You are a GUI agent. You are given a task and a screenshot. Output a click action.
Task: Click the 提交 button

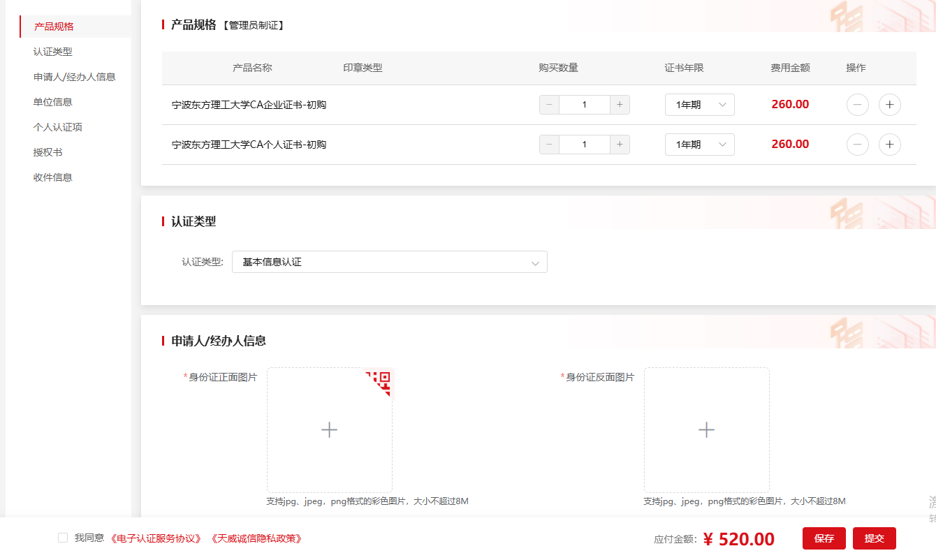point(874,538)
